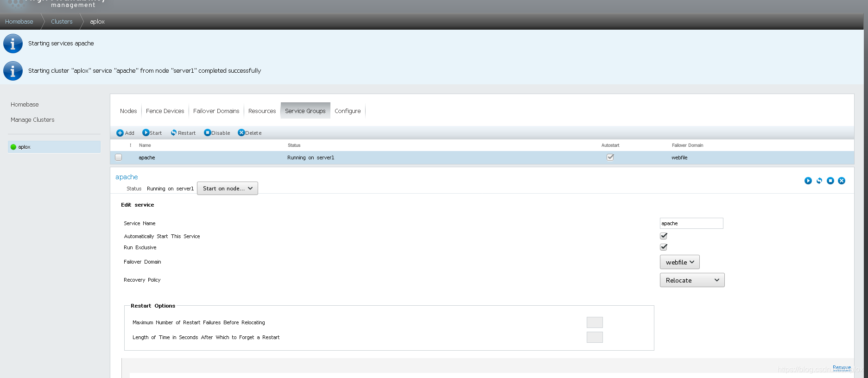
Task: Click the Remove link at bottom right
Action: (x=842, y=367)
